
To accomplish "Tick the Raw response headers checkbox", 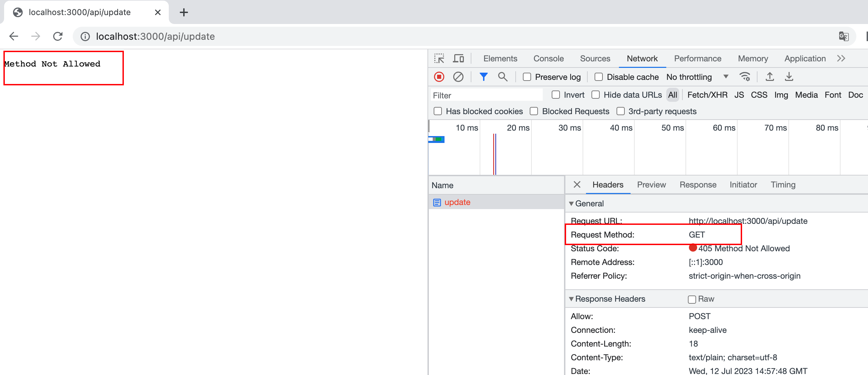I will pos(692,299).
